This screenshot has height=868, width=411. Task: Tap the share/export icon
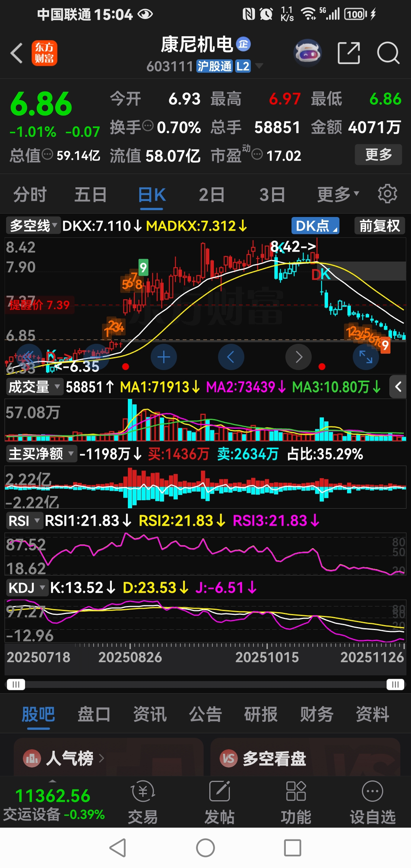click(x=349, y=53)
